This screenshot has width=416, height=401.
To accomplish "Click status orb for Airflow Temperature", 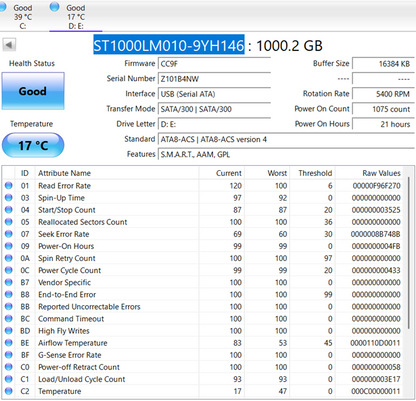I will click(x=9, y=343).
